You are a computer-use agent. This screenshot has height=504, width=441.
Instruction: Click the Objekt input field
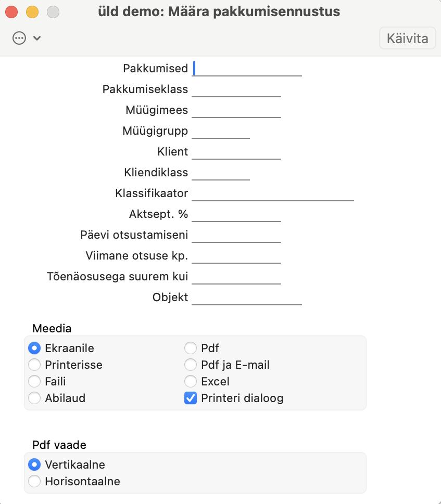(247, 298)
